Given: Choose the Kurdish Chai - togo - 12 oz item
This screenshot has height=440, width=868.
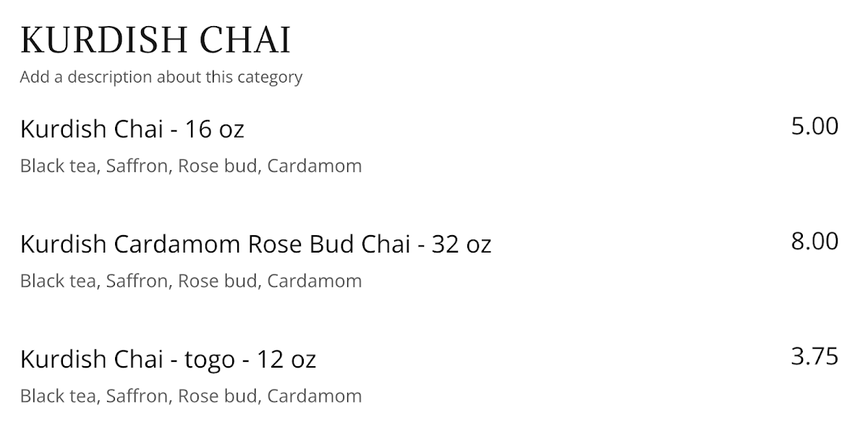Looking at the screenshot, I should tap(168, 359).
